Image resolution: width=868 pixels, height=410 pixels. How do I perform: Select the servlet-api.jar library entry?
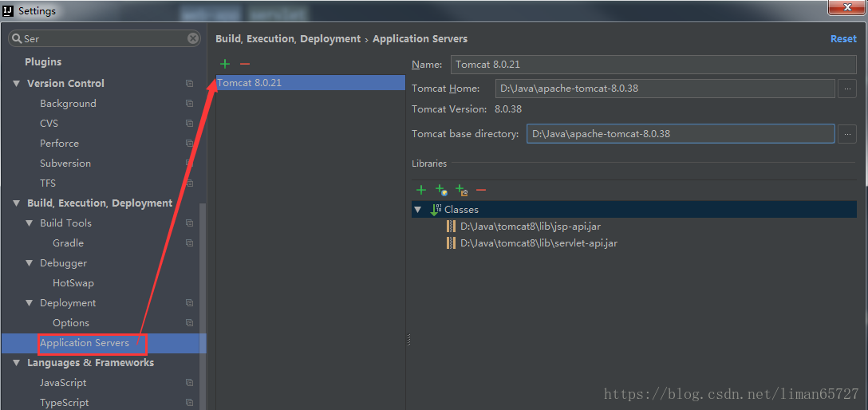click(540, 243)
